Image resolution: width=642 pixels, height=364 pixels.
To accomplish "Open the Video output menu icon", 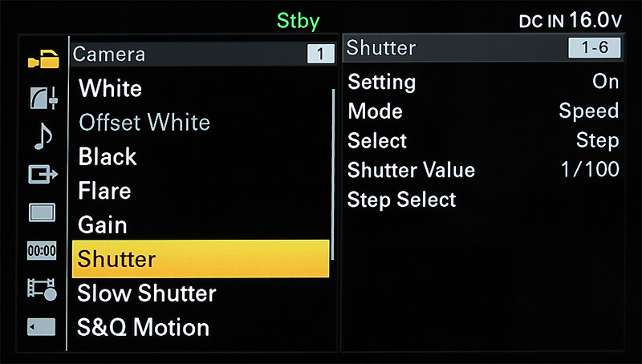I will click(43, 174).
